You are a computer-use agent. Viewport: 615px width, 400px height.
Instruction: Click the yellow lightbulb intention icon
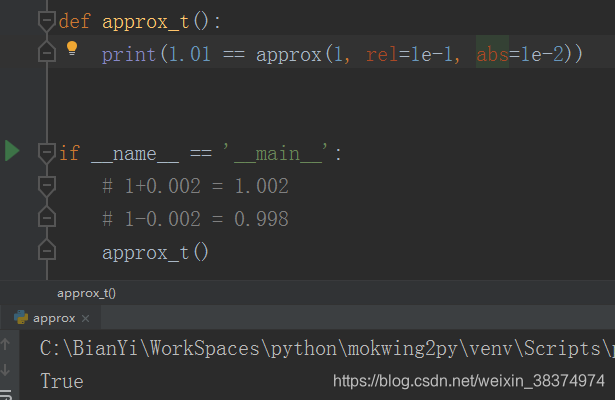[x=72, y=48]
